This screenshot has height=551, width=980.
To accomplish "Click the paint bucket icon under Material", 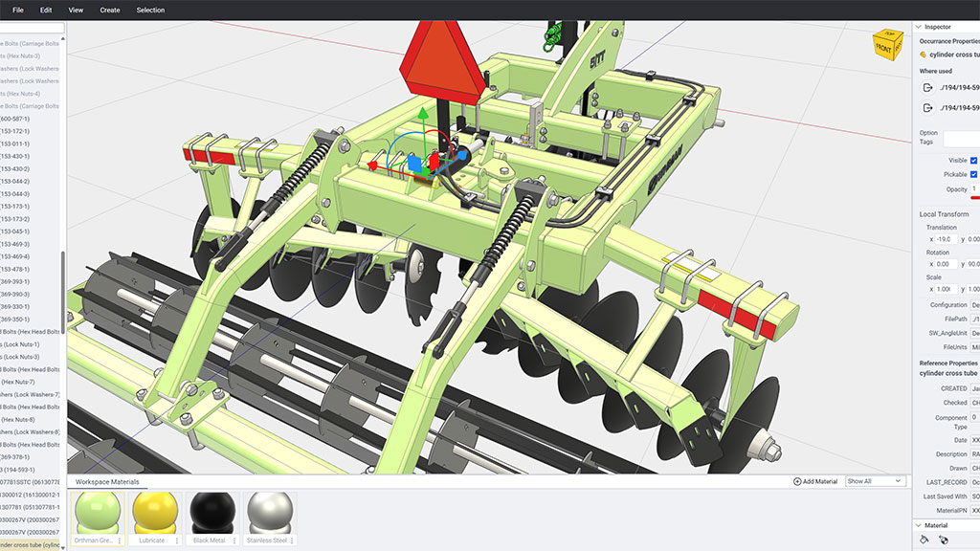I will click(924, 540).
